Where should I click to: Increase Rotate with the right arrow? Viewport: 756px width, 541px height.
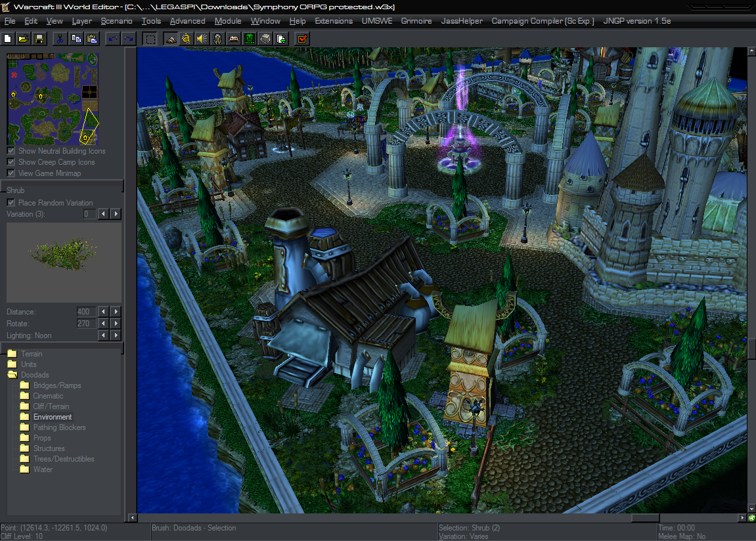point(116,323)
